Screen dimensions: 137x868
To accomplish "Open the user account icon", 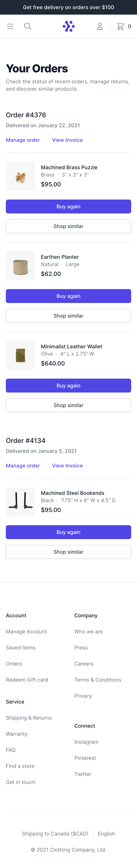I will [x=100, y=26].
